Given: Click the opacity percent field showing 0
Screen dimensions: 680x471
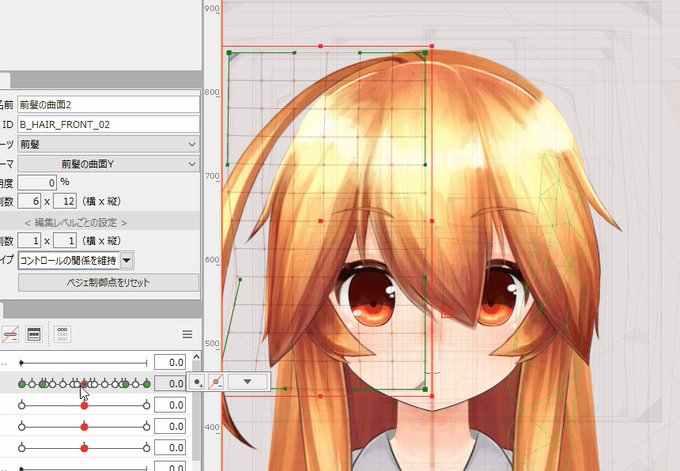Looking at the screenshot, I should click(37, 183).
